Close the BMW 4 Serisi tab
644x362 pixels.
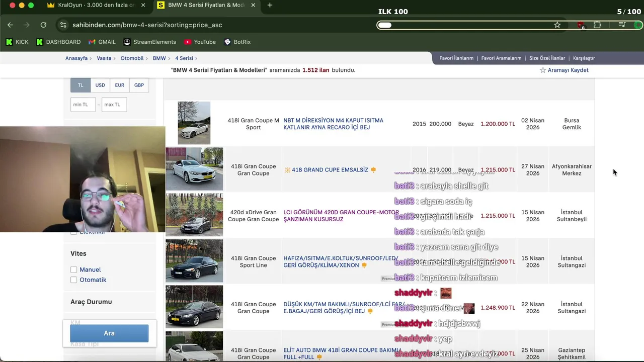click(253, 5)
